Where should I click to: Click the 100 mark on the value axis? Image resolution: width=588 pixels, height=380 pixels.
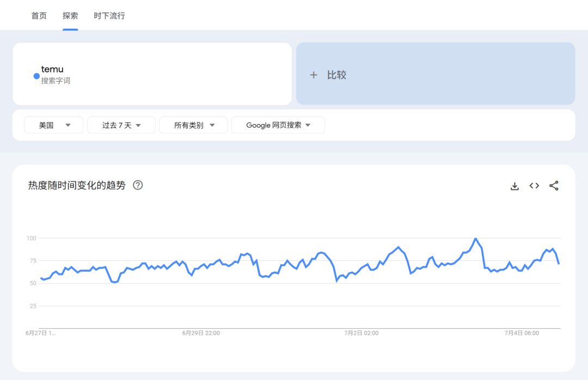point(31,238)
